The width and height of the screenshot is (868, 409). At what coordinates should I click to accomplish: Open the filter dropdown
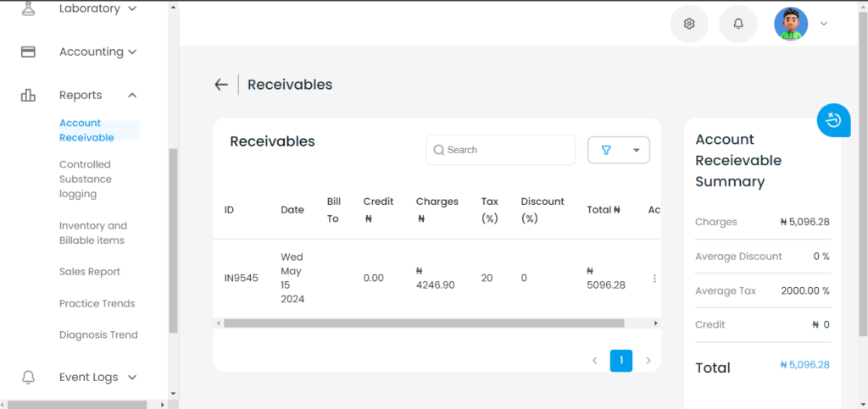pos(618,151)
